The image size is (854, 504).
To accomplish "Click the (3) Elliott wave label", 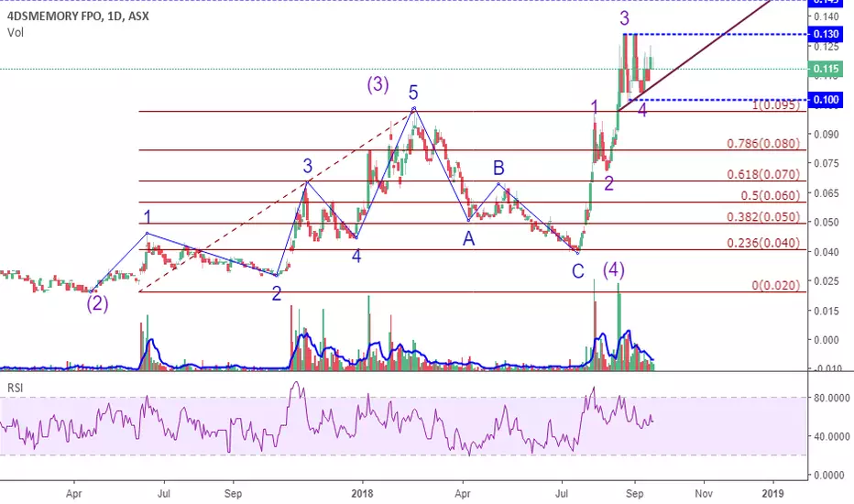I will coord(378,84).
